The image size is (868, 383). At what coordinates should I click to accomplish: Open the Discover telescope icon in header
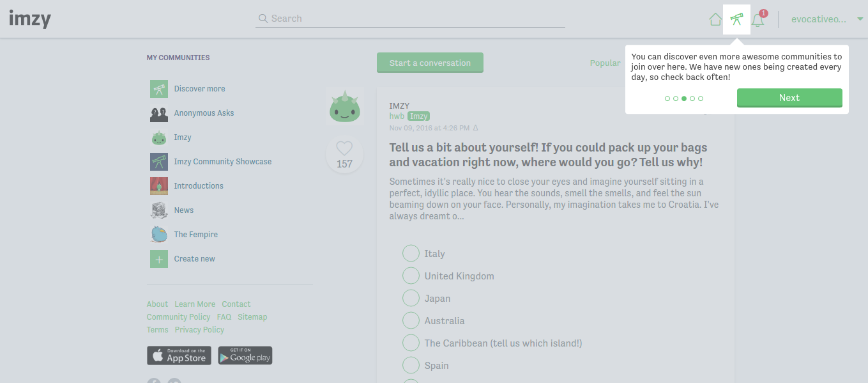[736, 19]
